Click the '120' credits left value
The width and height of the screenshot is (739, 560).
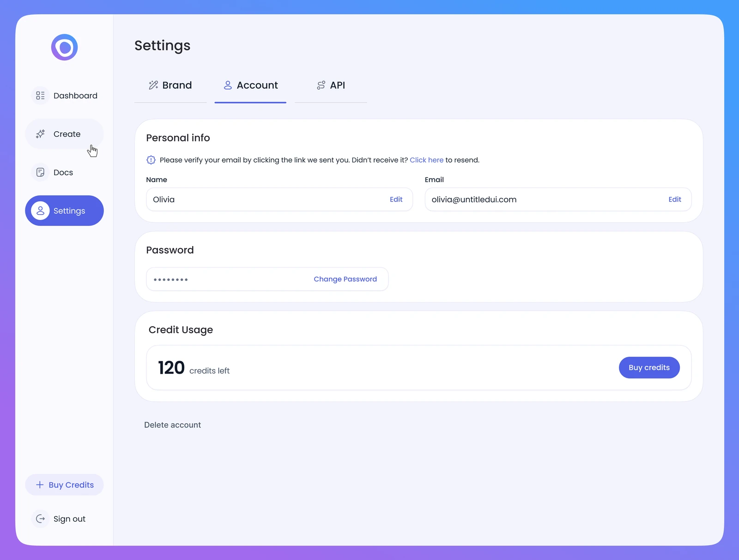(x=171, y=368)
